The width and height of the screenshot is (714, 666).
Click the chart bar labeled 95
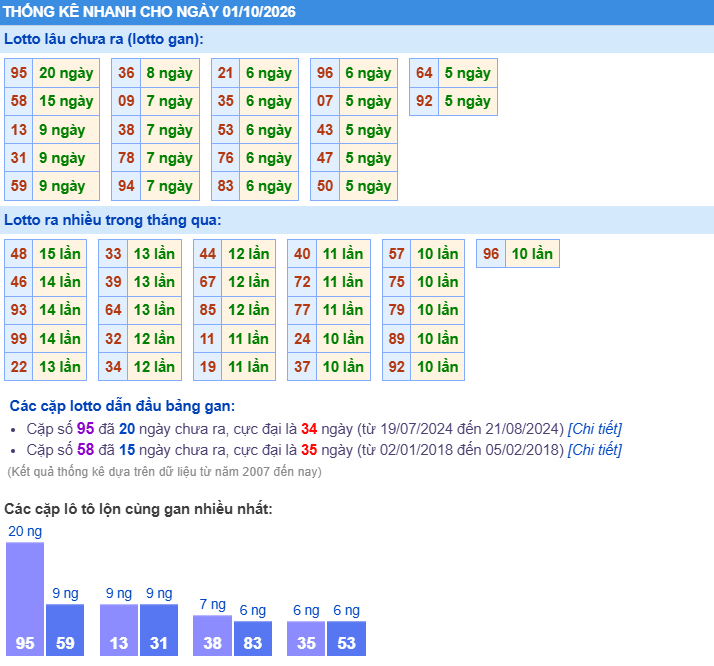[25, 599]
